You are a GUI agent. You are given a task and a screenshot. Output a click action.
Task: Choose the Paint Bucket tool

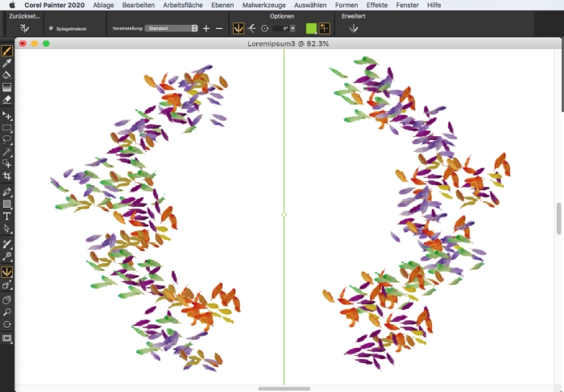[7, 75]
